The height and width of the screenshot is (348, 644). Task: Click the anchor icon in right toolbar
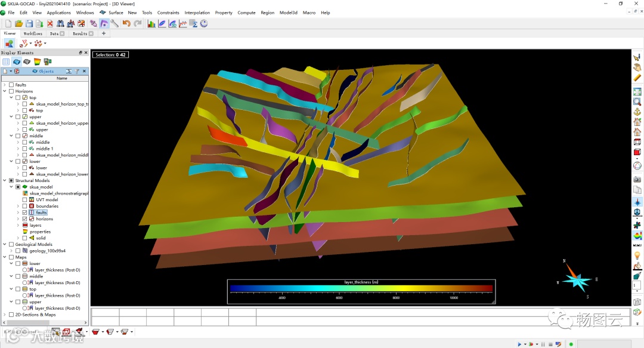637,112
